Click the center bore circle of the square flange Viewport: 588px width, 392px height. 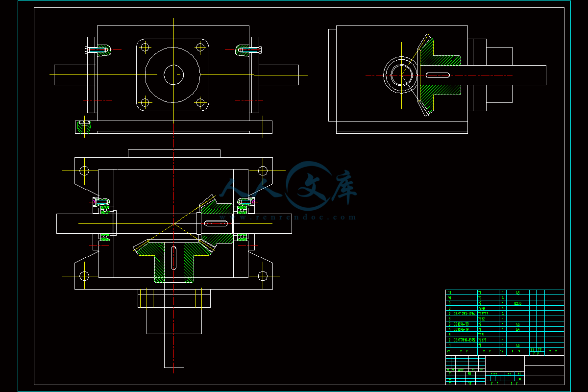(173, 74)
